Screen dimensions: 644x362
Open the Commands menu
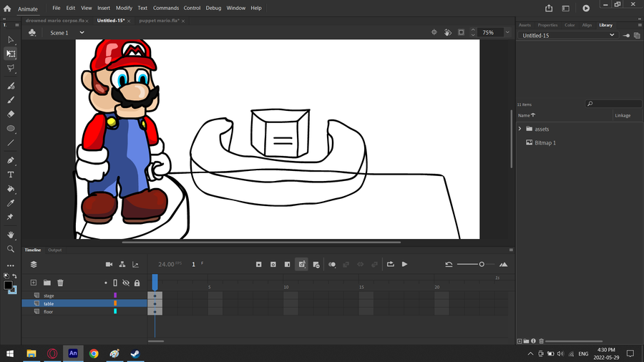166,8
